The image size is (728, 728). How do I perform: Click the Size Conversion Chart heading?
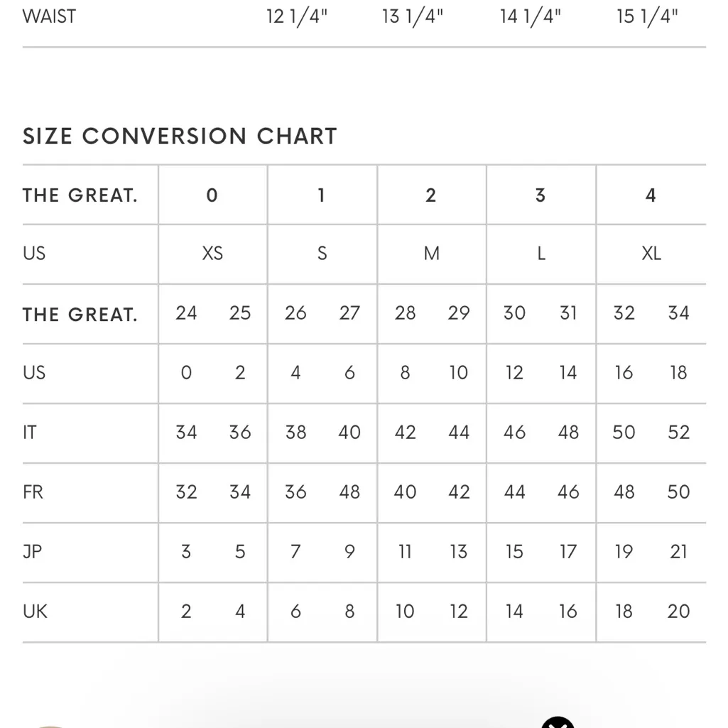click(180, 136)
